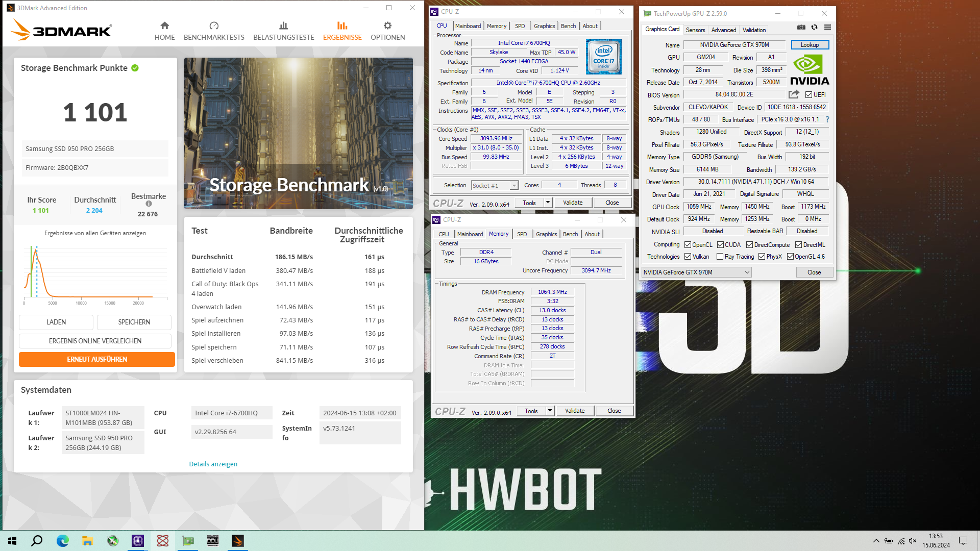980x551 pixels.
Task: Switch to GPU-Z taskbar icon
Action: click(x=188, y=541)
